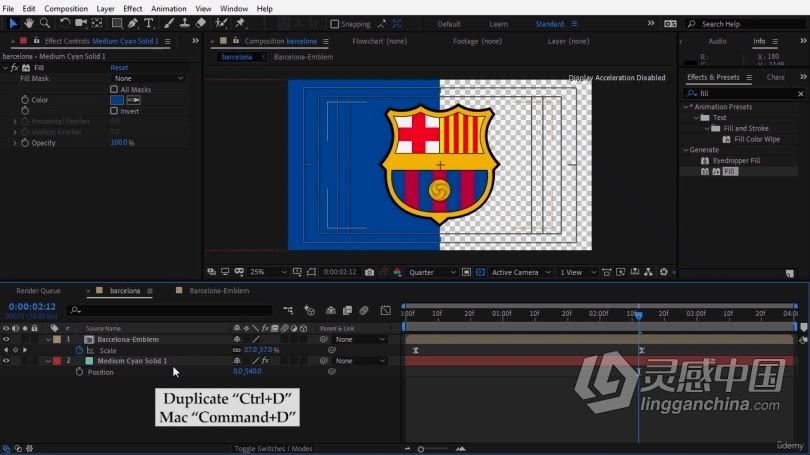Clear the Effects & Presets search
Image resolution: width=810 pixels, height=455 pixels.
pyautogui.click(x=801, y=93)
